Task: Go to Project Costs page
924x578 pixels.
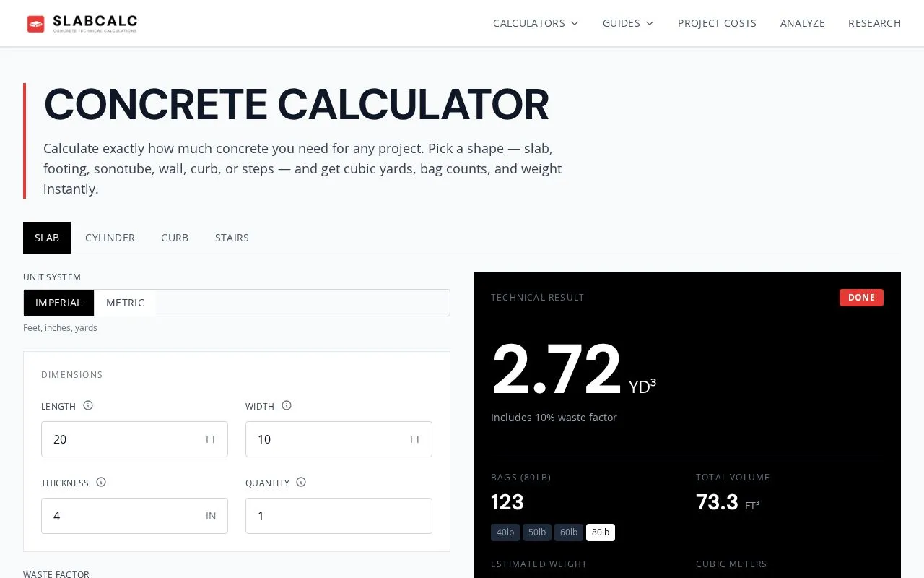Action: click(x=717, y=23)
